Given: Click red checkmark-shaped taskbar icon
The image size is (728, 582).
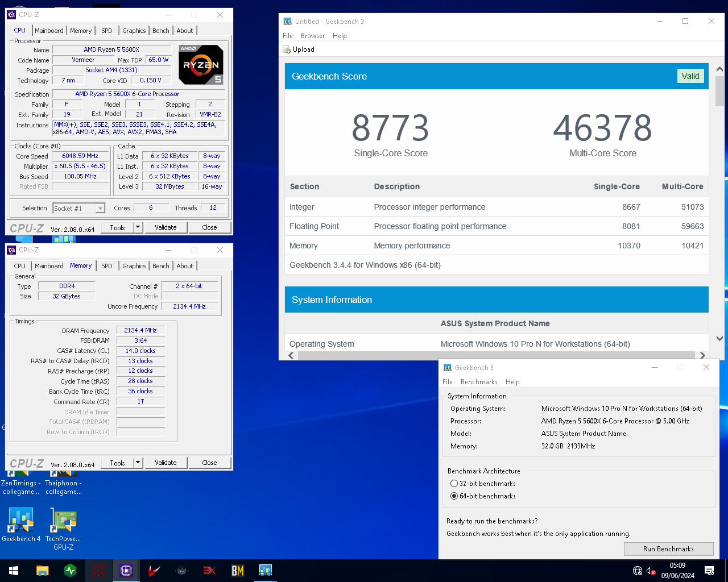Looking at the screenshot, I should tap(154, 570).
